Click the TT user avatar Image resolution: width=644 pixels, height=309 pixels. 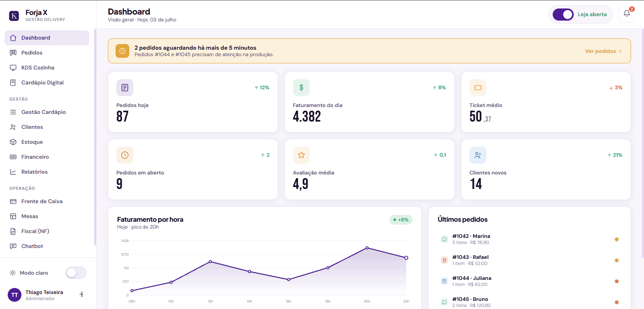(x=15, y=295)
